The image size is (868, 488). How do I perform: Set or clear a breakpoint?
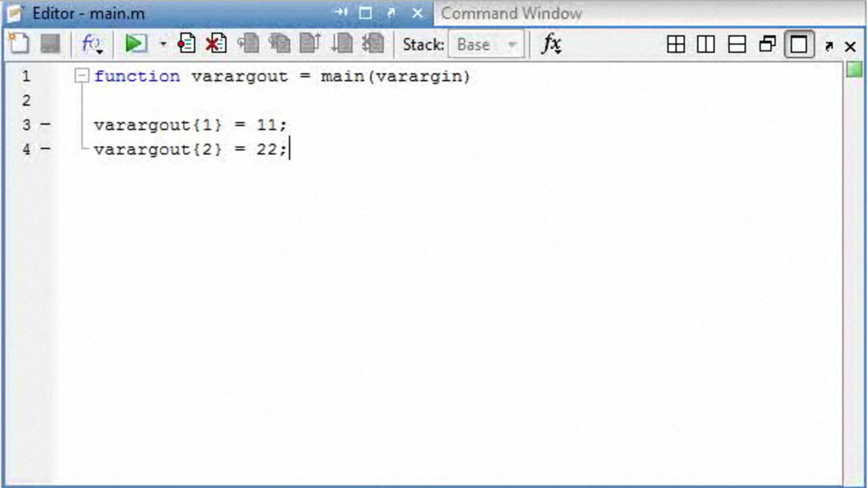point(186,45)
